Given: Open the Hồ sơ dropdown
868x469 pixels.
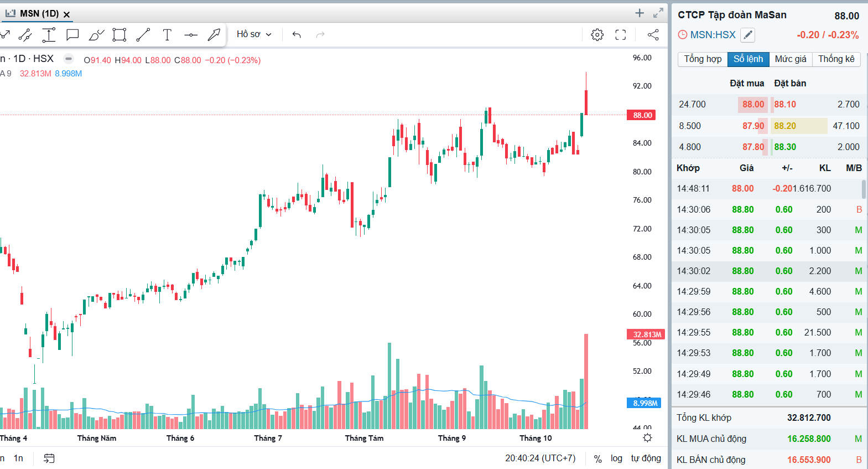Looking at the screenshot, I should (x=254, y=34).
